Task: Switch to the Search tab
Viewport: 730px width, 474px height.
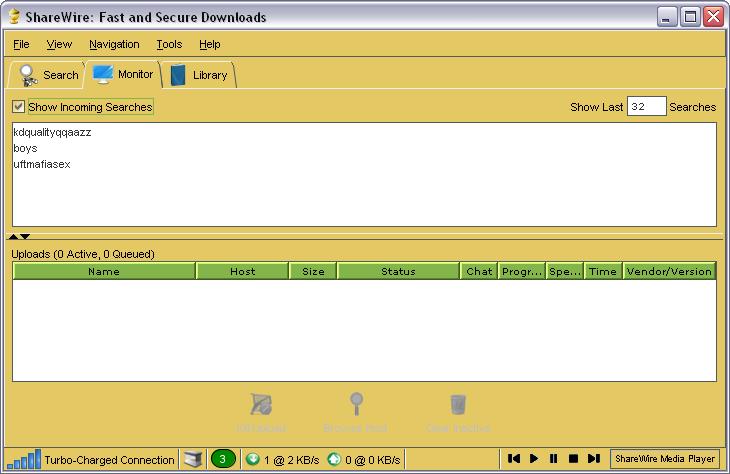Action: click(47, 74)
